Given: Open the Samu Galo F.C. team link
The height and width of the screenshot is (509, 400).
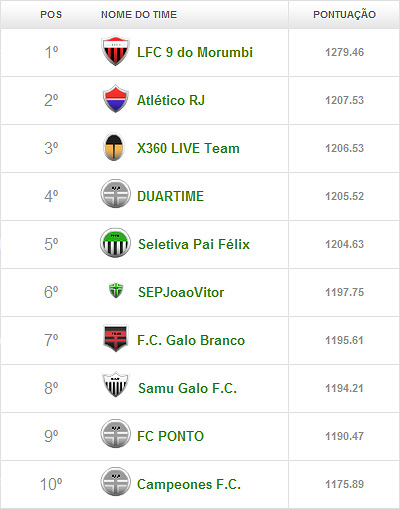Looking at the screenshot, I should tap(188, 388).
